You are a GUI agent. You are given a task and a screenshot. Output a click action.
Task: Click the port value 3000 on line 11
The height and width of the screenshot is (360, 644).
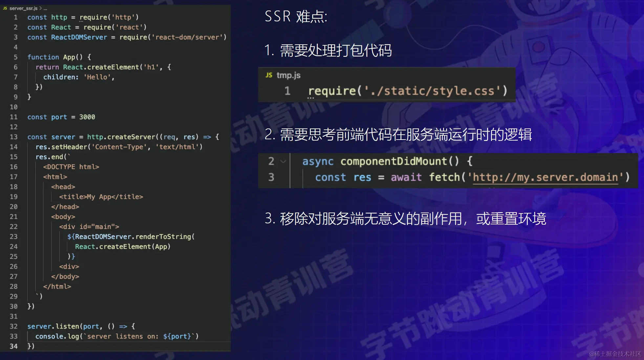click(87, 117)
